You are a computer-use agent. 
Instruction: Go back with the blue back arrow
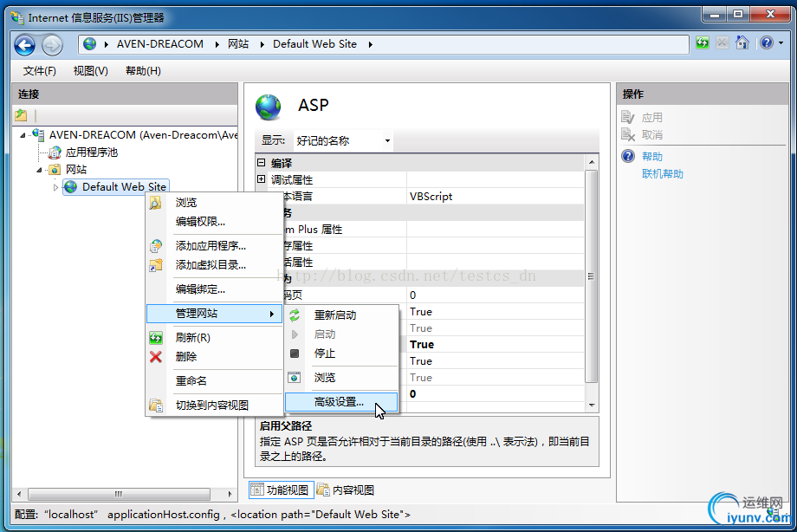[24, 45]
